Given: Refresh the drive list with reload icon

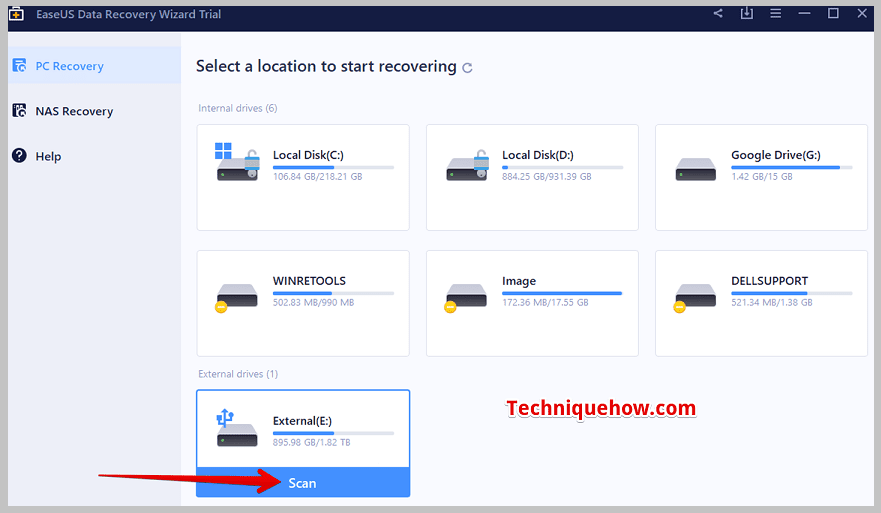Looking at the screenshot, I should 467,67.
